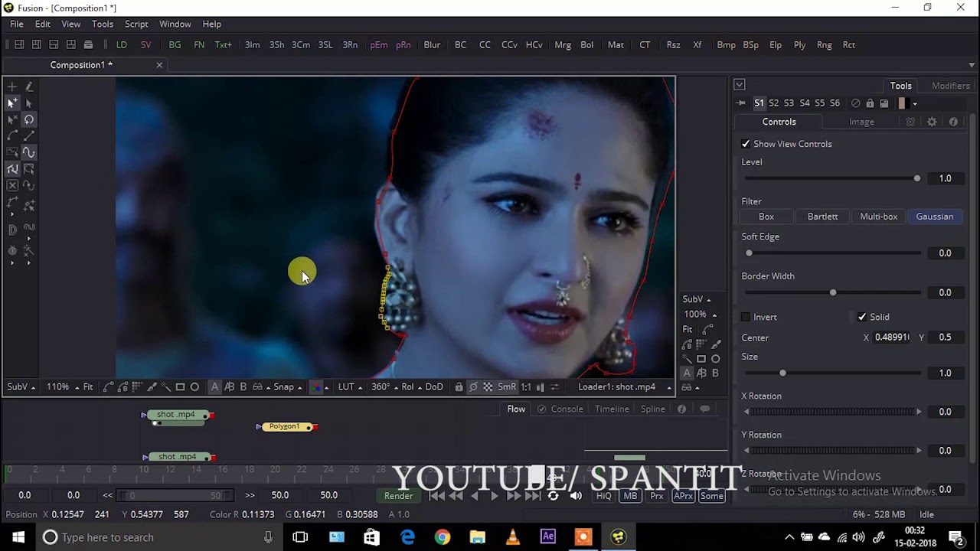The width and height of the screenshot is (980, 551).
Task: Click the green Render button
Action: (398, 496)
